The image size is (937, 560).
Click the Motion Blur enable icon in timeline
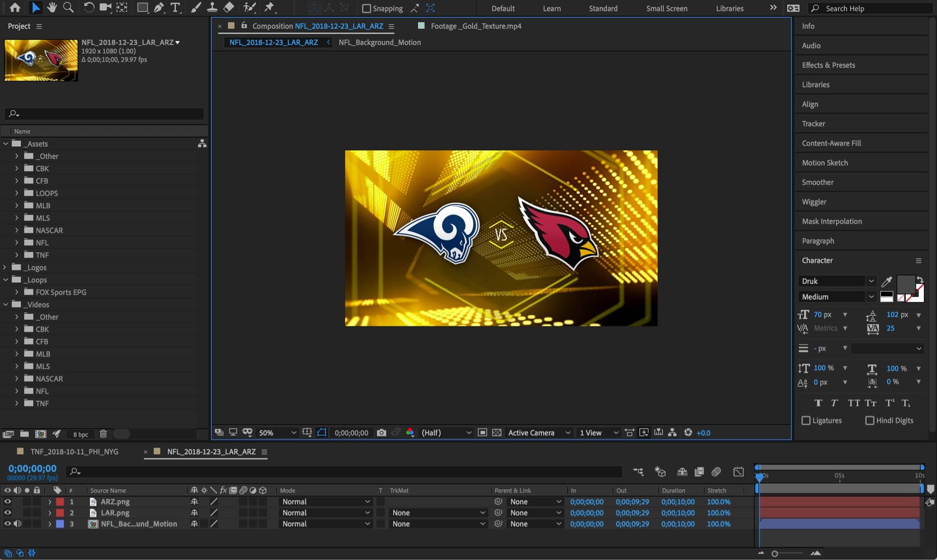[716, 471]
